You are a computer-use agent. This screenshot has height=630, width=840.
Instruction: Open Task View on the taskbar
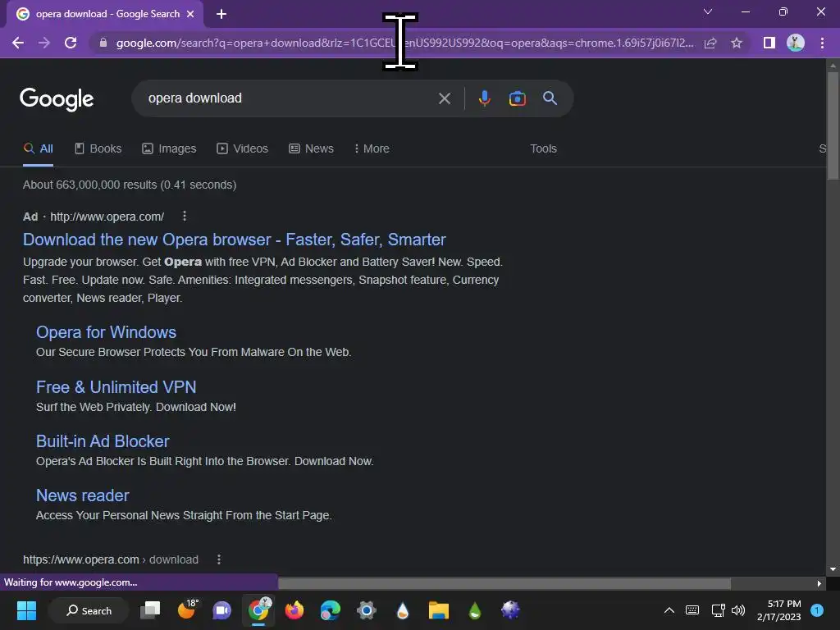(x=150, y=610)
